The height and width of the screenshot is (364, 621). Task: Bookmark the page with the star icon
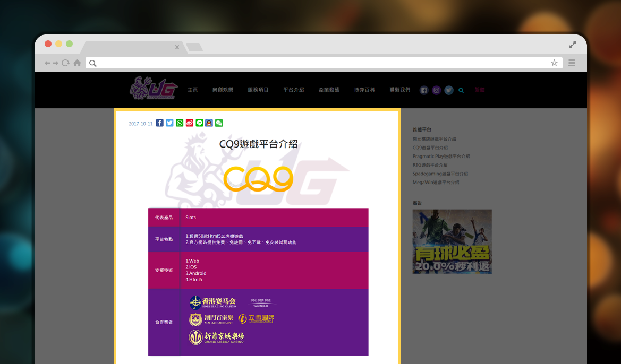[554, 63]
